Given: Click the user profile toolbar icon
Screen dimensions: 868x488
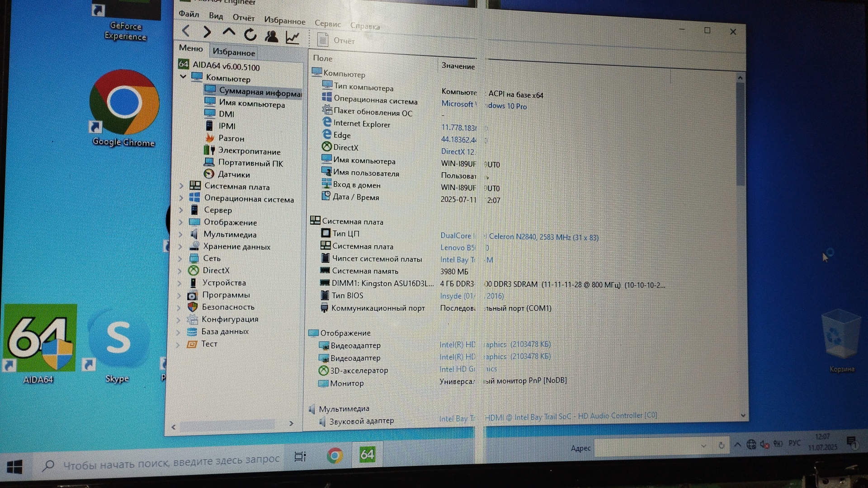Looking at the screenshot, I should [271, 37].
